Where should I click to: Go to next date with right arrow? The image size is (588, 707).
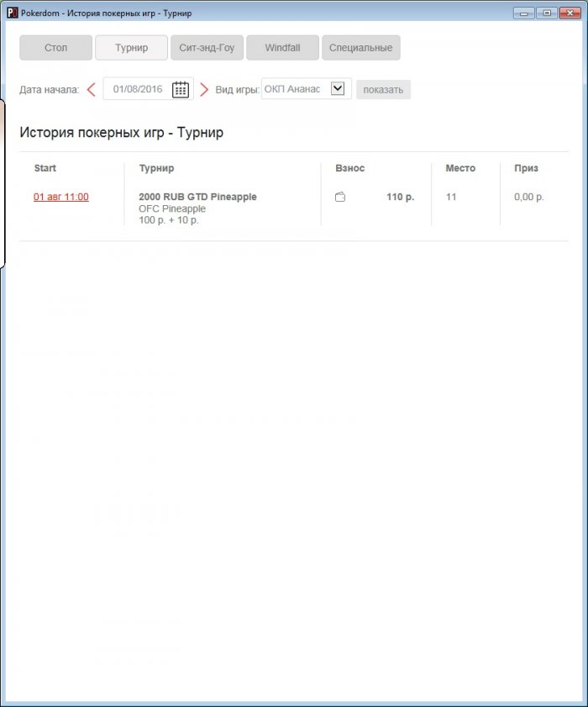point(204,89)
